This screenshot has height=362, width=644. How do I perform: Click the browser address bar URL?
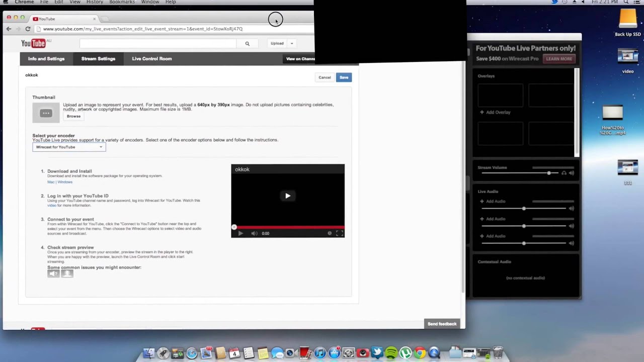pyautogui.click(x=143, y=29)
